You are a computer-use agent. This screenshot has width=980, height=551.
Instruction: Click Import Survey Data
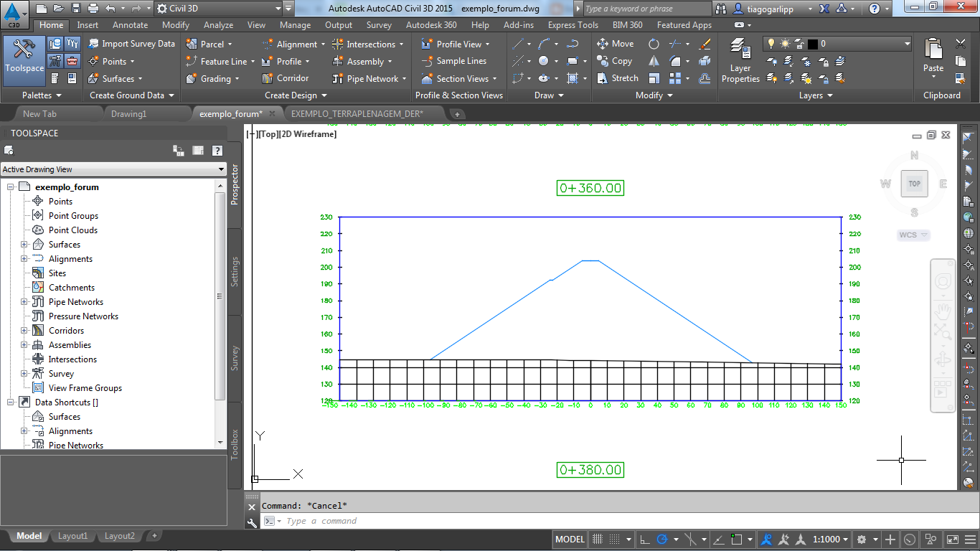(x=131, y=44)
